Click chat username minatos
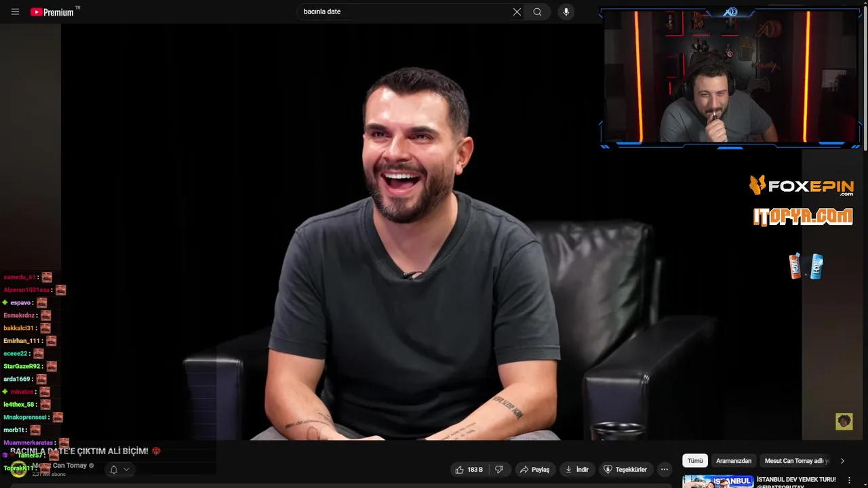Image resolution: width=868 pixels, height=488 pixels. [22, 392]
